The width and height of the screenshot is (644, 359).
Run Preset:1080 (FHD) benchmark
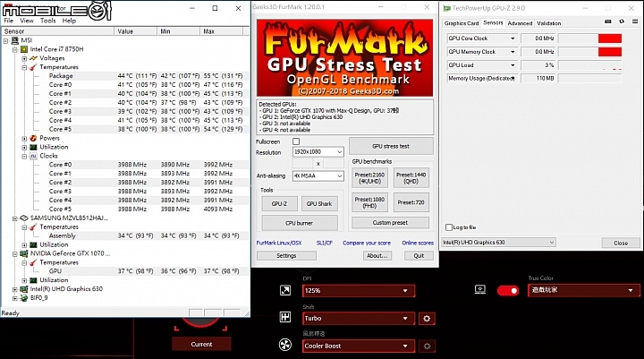369,202
